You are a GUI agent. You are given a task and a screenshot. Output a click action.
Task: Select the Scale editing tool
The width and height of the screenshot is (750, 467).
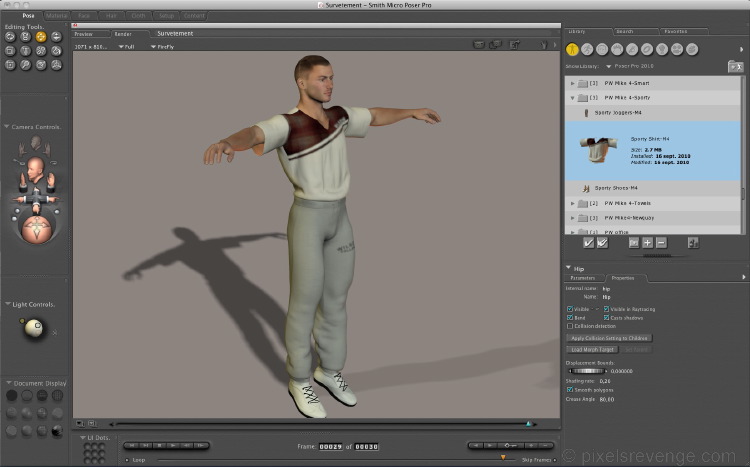click(10, 51)
